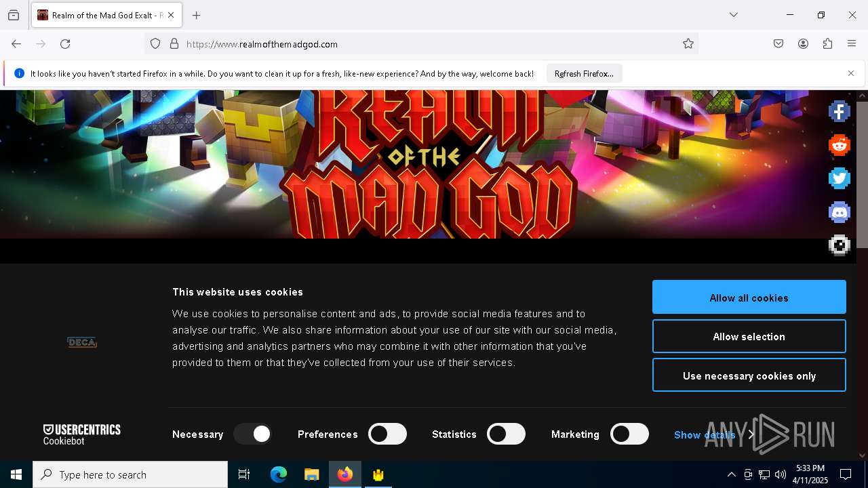Show hidden system tray icons
This screenshot has width=868, height=488.
click(731, 474)
